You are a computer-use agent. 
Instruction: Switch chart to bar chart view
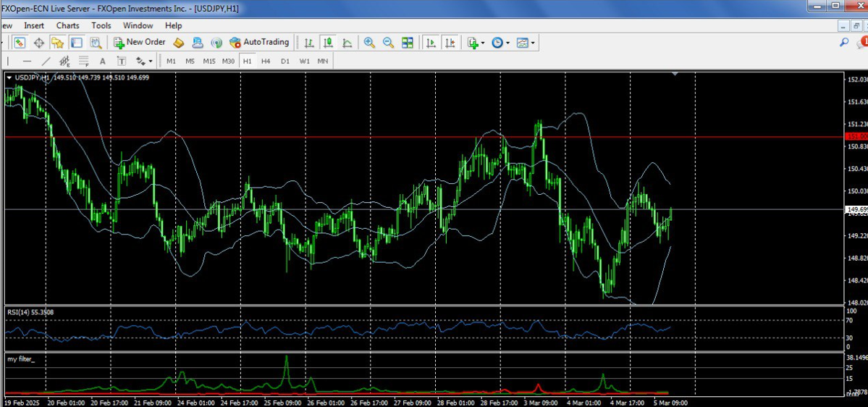tap(309, 43)
